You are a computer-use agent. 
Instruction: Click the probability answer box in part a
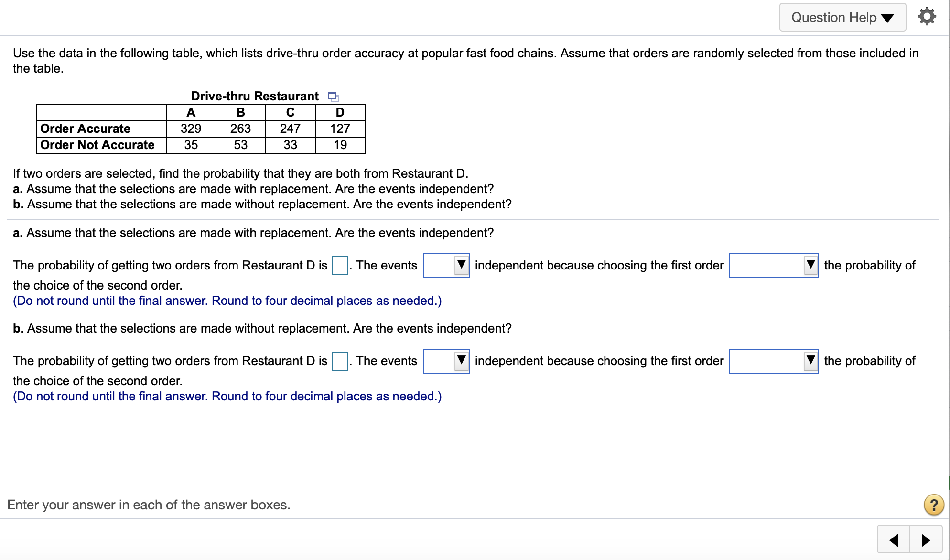pos(340,266)
